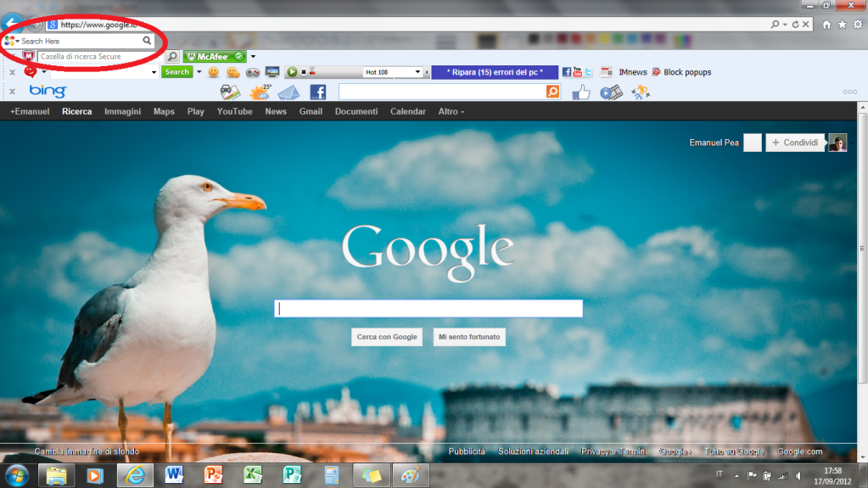Go to Gmail from Google navigation bar

(311, 111)
